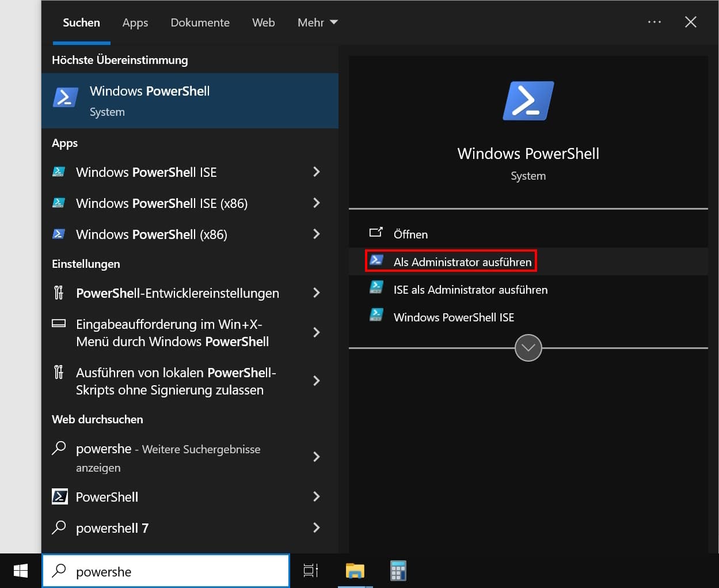The height and width of the screenshot is (588, 719).
Task: Click the PowerShell web result icon
Action: pyautogui.click(x=60, y=496)
